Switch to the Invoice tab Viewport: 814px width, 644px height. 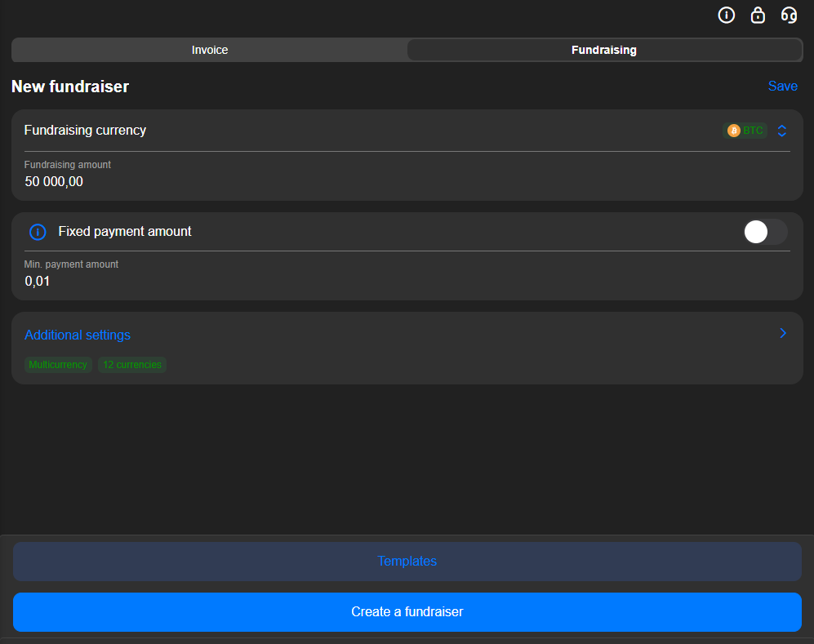[x=210, y=50]
